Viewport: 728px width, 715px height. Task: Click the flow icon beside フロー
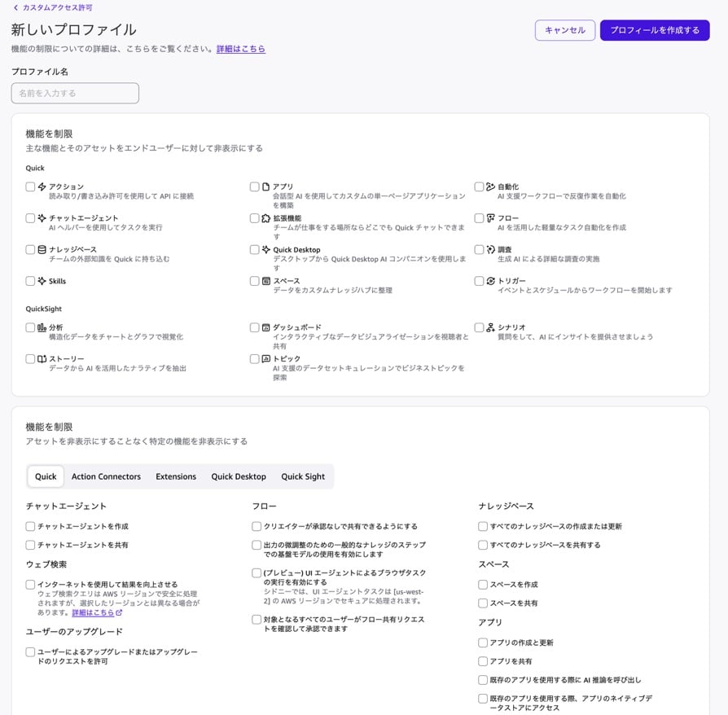[491, 218]
